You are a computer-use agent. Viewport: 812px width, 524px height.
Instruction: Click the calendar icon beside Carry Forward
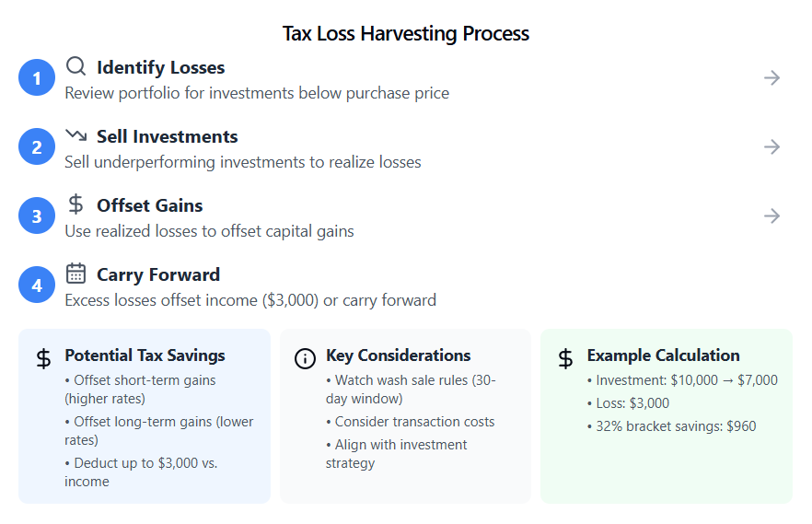76,274
